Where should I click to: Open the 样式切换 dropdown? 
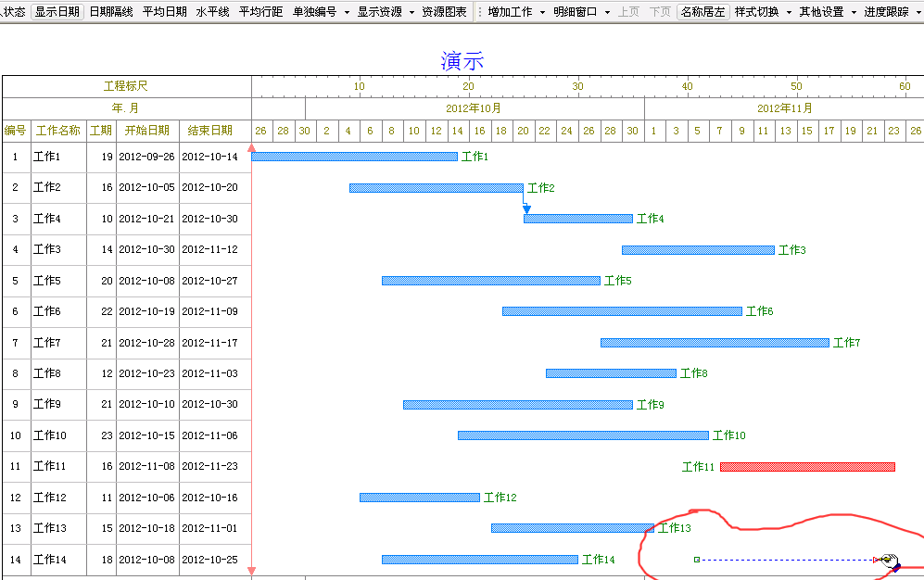pos(763,12)
